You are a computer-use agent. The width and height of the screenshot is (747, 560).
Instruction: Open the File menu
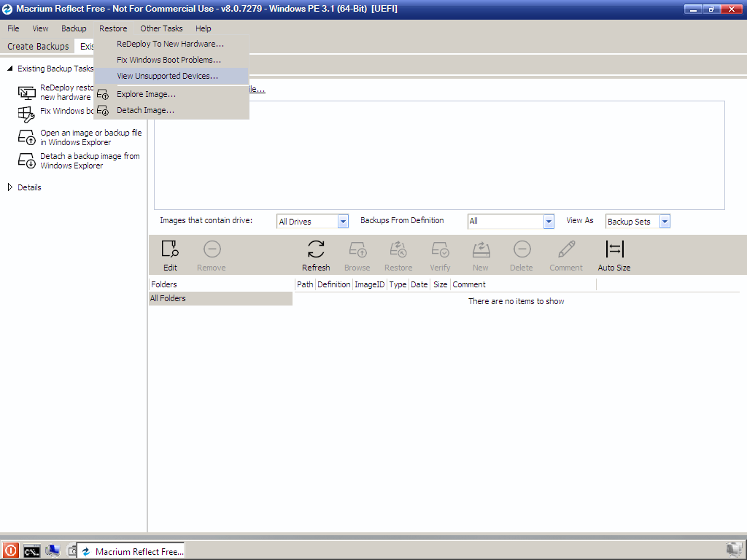point(13,28)
